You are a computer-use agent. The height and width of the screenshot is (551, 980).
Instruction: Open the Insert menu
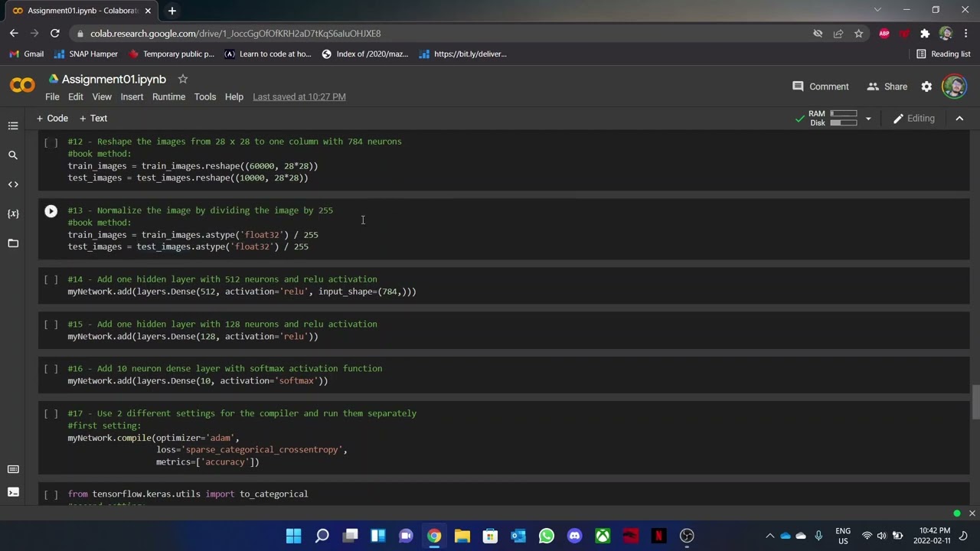132,97
